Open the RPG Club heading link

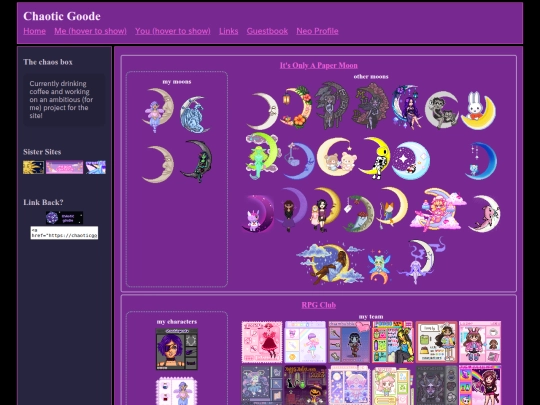[x=319, y=305]
